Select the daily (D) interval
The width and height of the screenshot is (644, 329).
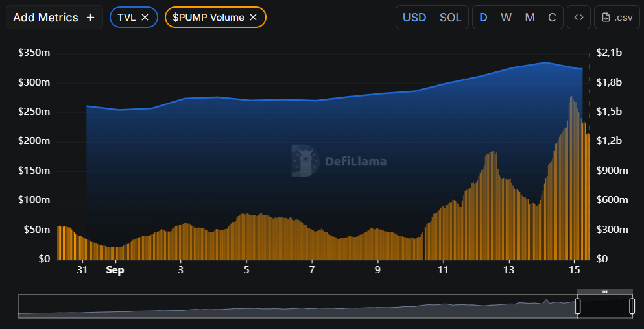point(483,18)
